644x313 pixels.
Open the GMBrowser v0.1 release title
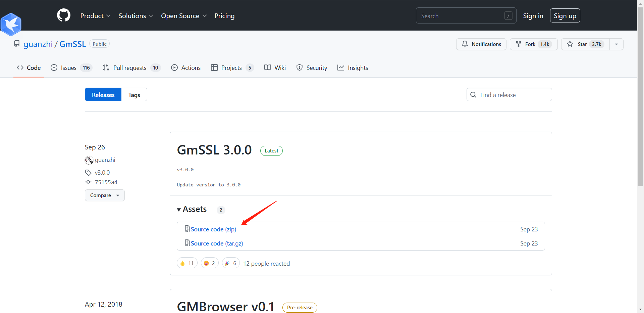click(x=226, y=307)
